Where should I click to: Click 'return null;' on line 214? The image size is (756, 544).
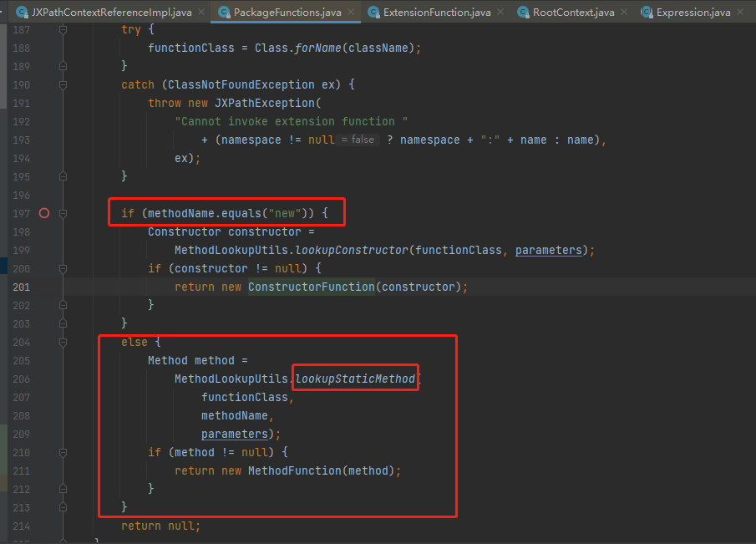160,526
